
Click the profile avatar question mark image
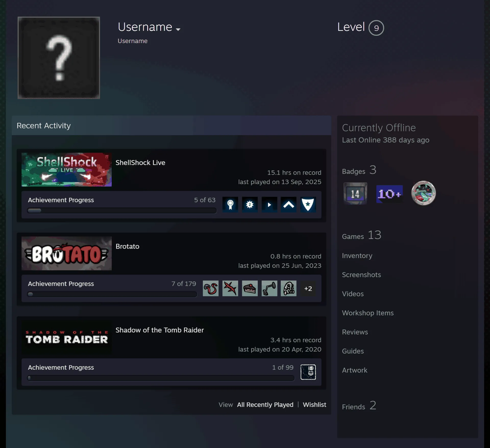[59, 58]
